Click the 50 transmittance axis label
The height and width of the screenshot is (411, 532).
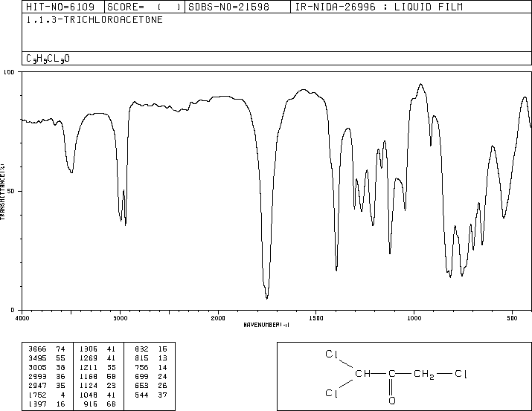pyautogui.click(x=11, y=191)
